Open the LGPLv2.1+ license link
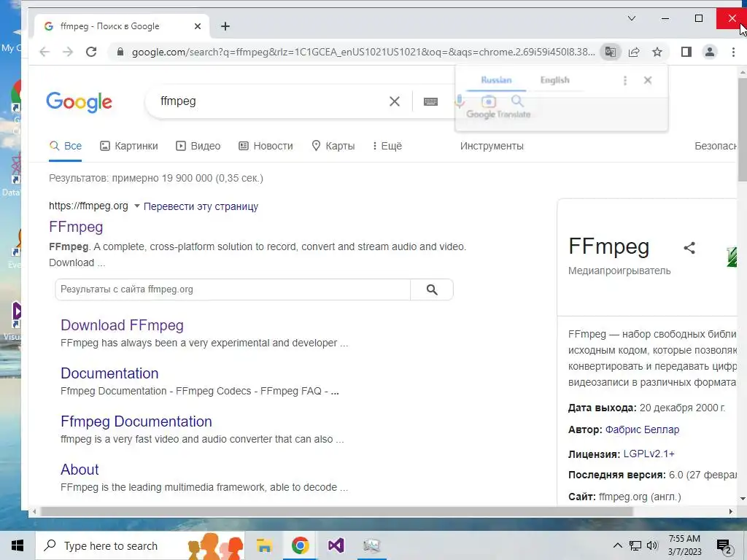Image resolution: width=747 pixels, height=560 pixels. point(649,454)
